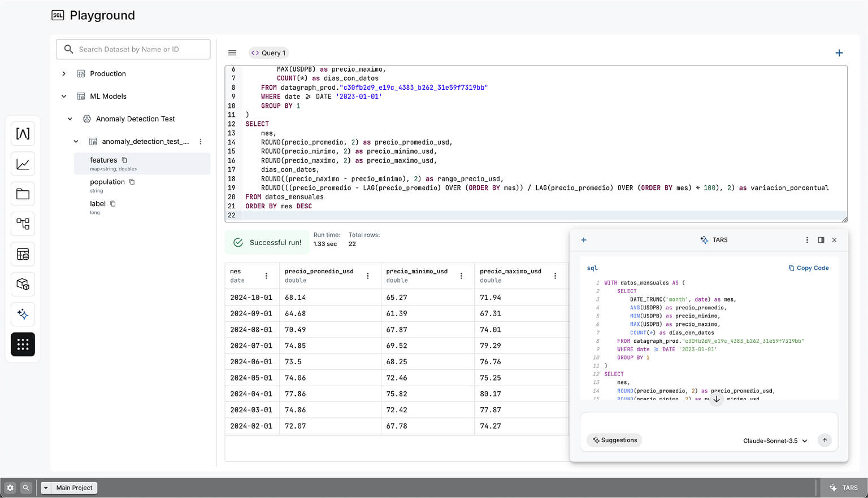Viewport: 868px width, 498px height.
Task: Start a new TARS chat
Action: point(584,240)
